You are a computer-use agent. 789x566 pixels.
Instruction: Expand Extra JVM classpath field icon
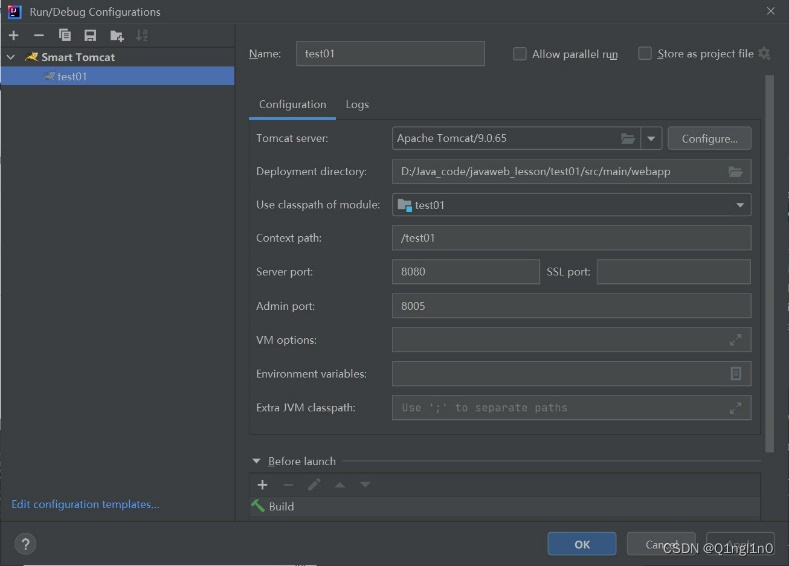(x=735, y=408)
